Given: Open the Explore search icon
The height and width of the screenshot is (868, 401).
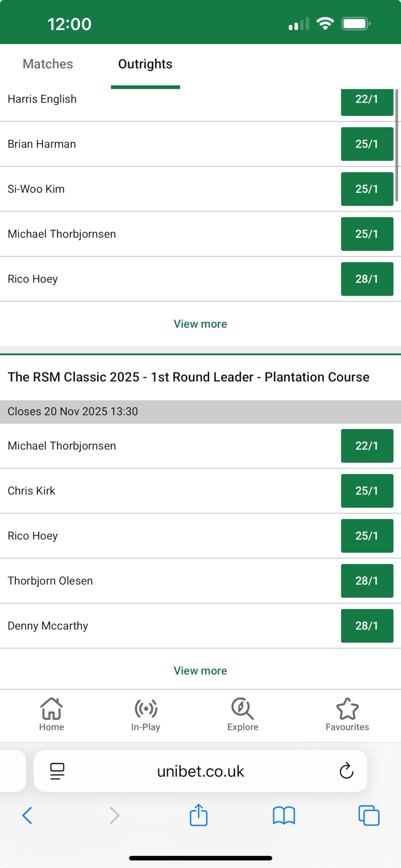Looking at the screenshot, I should click(242, 714).
